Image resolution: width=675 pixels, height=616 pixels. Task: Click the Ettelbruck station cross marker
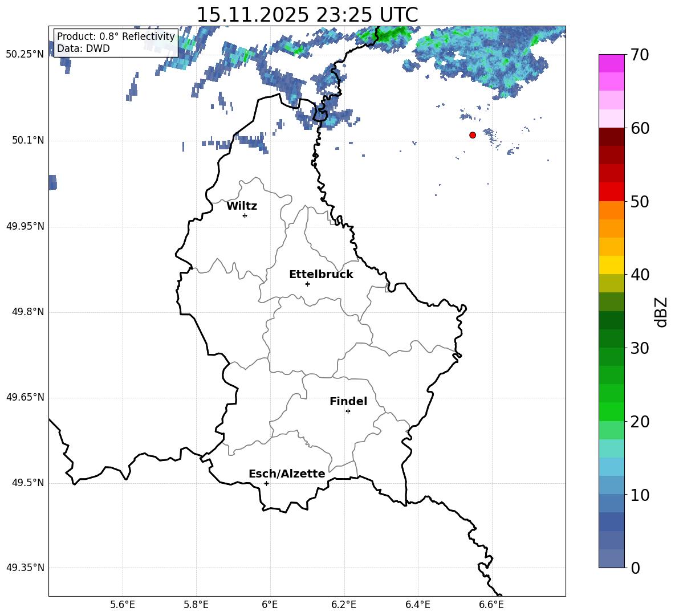307,284
